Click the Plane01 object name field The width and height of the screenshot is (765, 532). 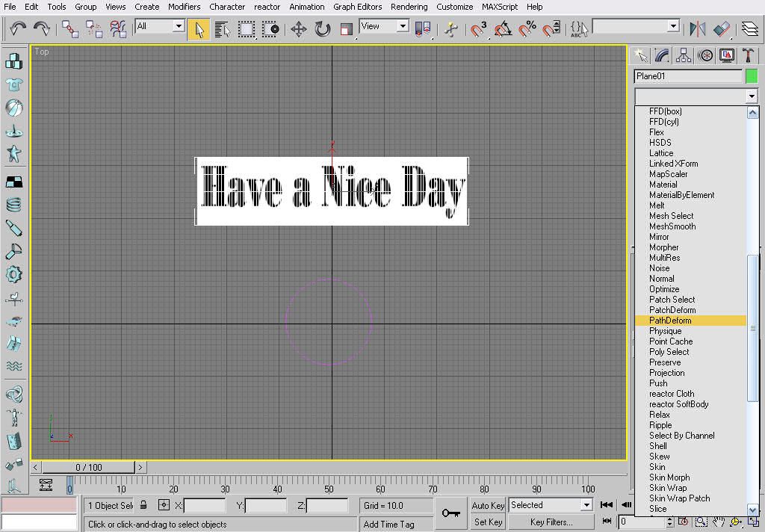688,76
